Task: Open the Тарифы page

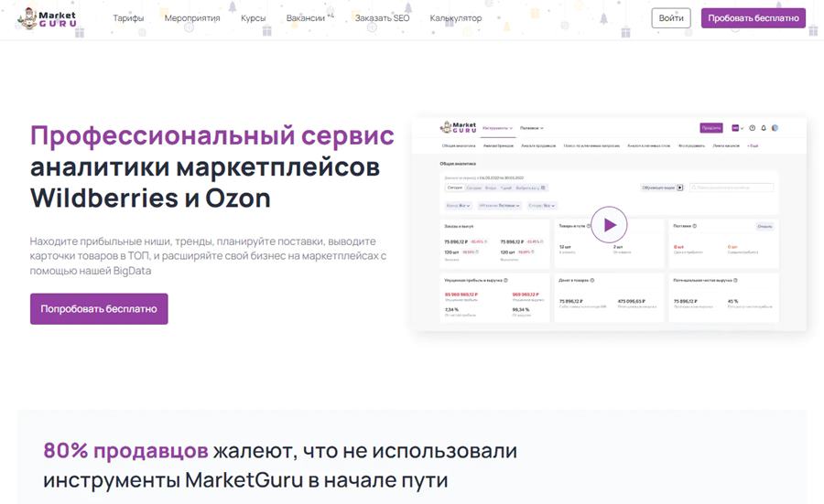Action: pos(128,18)
